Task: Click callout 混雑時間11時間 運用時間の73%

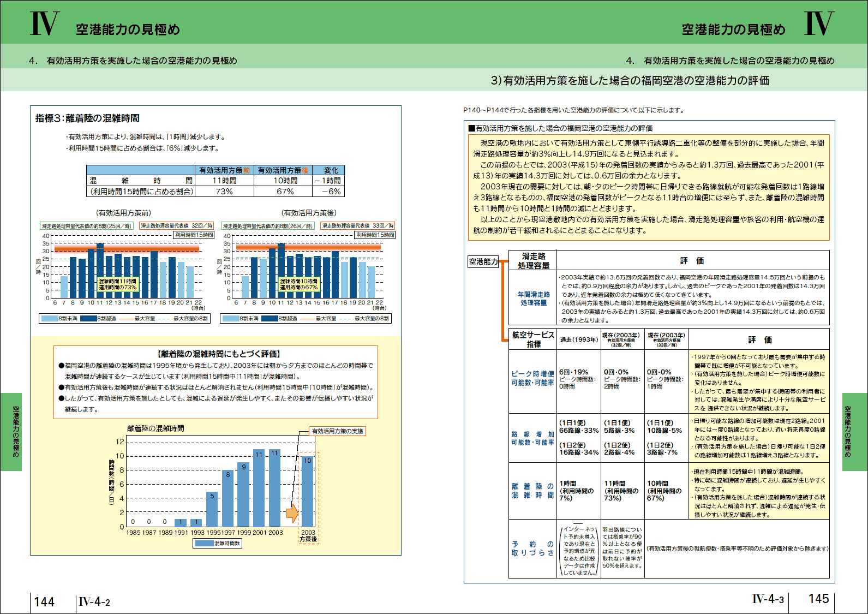Action: [x=118, y=284]
